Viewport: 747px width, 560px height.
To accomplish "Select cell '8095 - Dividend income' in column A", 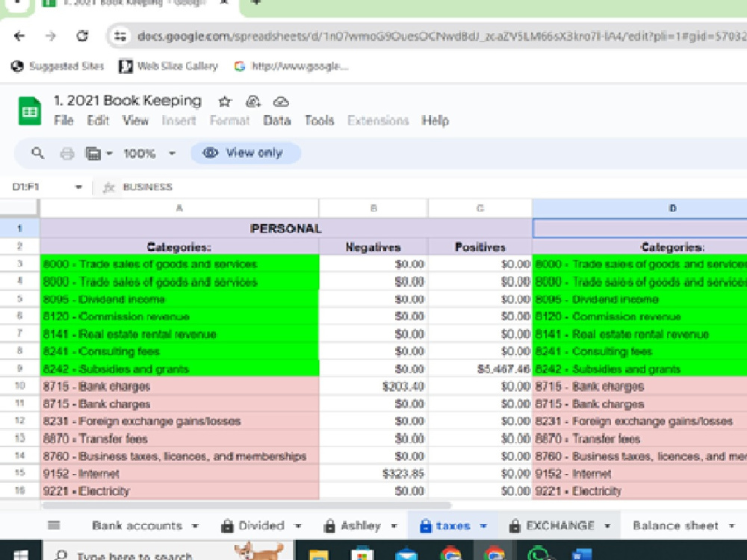I will click(x=179, y=299).
